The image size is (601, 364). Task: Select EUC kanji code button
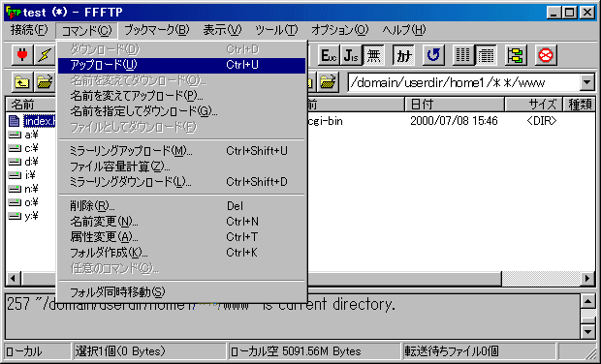tap(329, 55)
